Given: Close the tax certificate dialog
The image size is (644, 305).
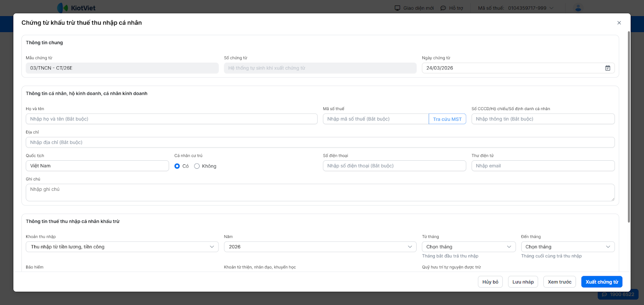Looking at the screenshot, I should point(619,23).
